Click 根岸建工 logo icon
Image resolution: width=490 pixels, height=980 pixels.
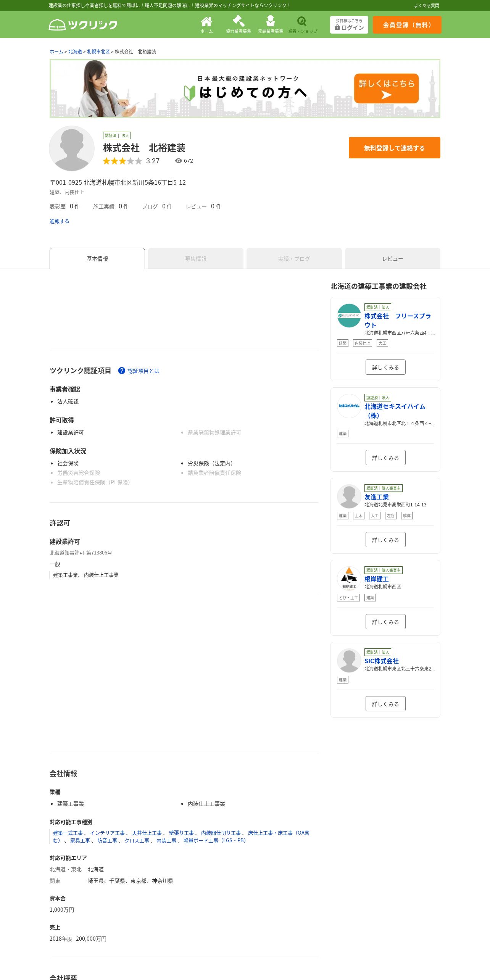(349, 579)
